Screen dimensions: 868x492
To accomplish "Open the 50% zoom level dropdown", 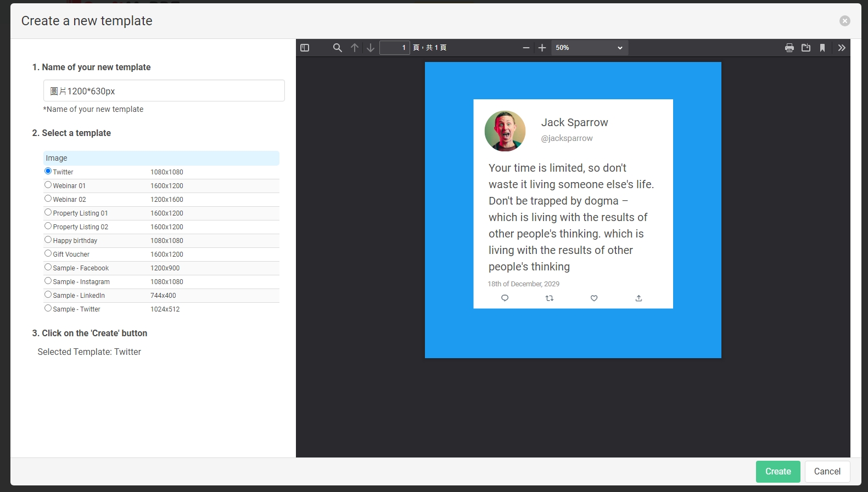I will [x=589, y=48].
